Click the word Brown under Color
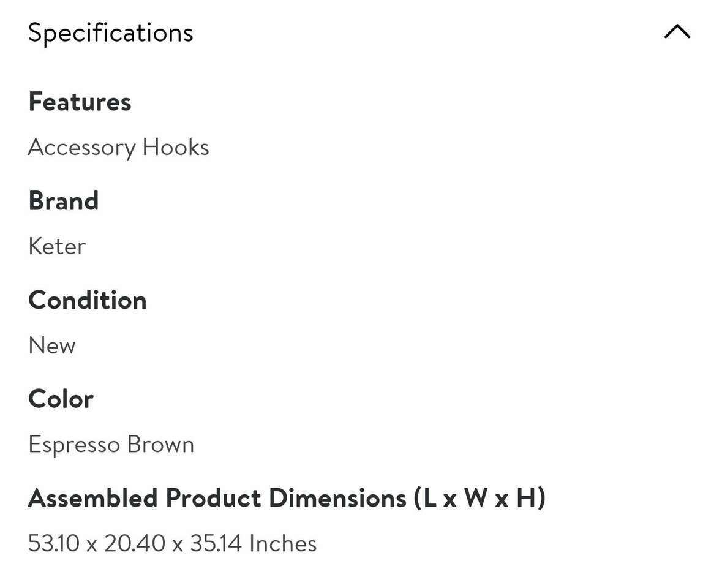The height and width of the screenshot is (588, 711). click(x=160, y=445)
